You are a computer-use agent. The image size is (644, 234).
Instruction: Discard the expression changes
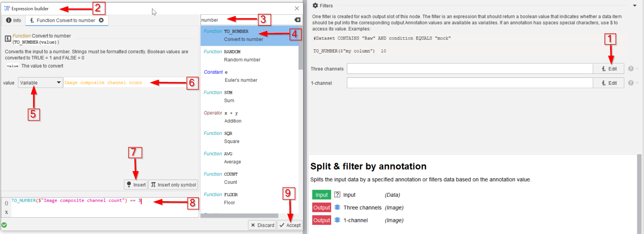pos(262,225)
